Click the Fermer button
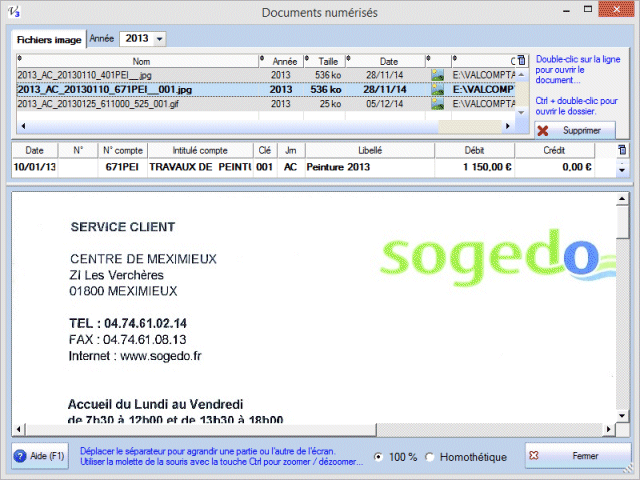This screenshot has height=480, width=640. 578,456
